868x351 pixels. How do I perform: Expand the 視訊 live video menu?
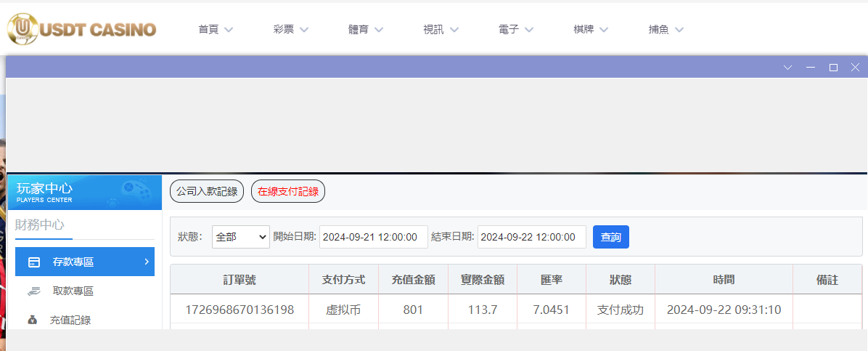point(441,30)
